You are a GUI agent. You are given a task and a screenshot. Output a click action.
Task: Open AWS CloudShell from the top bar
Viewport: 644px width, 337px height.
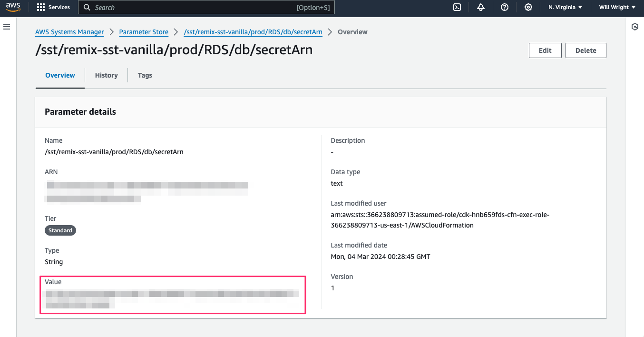click(x=457, y=7)
